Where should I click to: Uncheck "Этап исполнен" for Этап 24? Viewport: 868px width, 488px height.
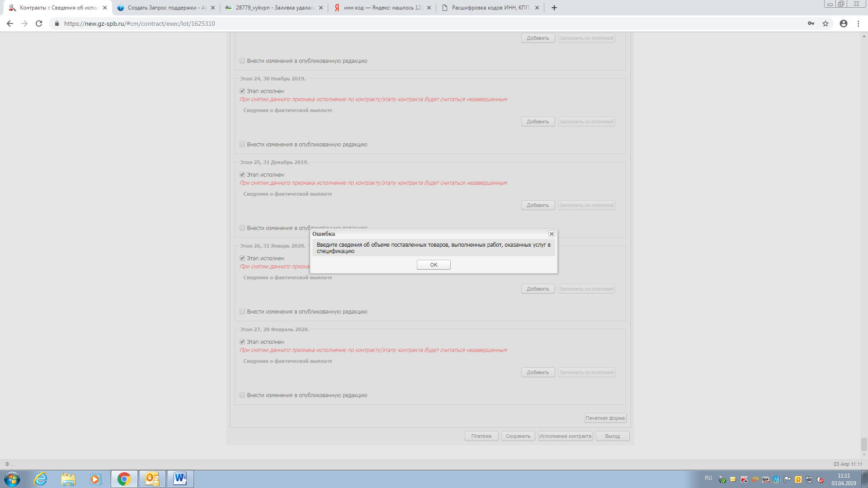242,91
